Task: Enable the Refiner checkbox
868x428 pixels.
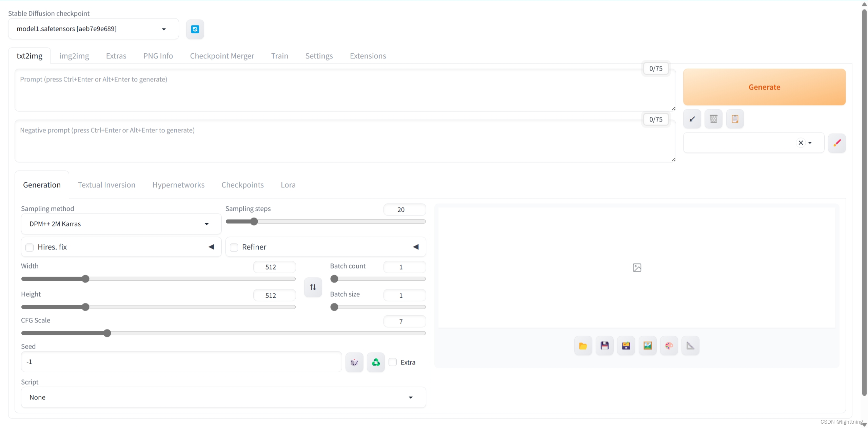Action: coord(234,247)
